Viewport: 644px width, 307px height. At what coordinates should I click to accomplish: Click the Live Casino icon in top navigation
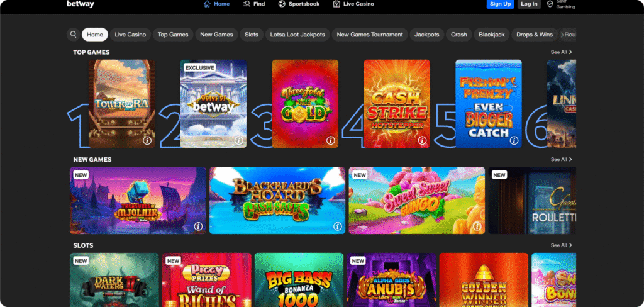337,4
